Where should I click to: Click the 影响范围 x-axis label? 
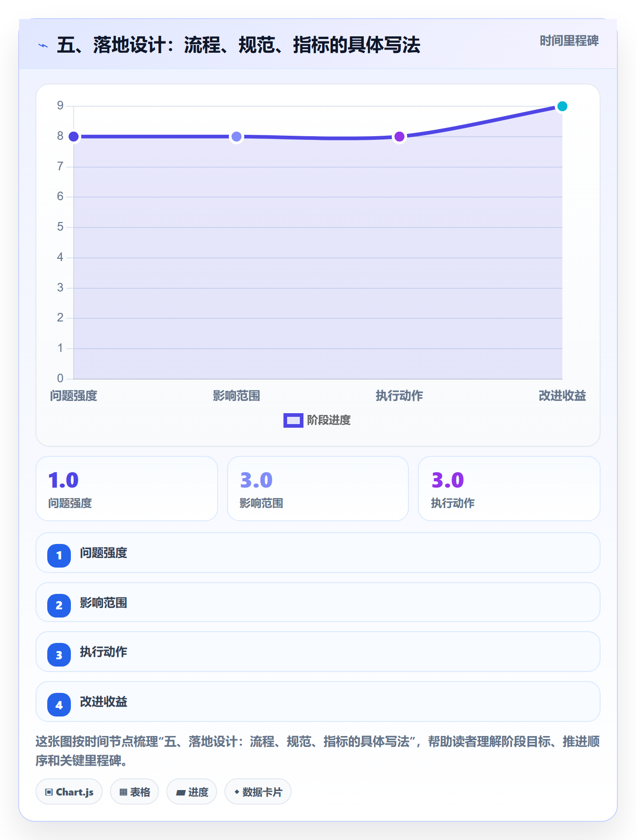pos(237,396)
